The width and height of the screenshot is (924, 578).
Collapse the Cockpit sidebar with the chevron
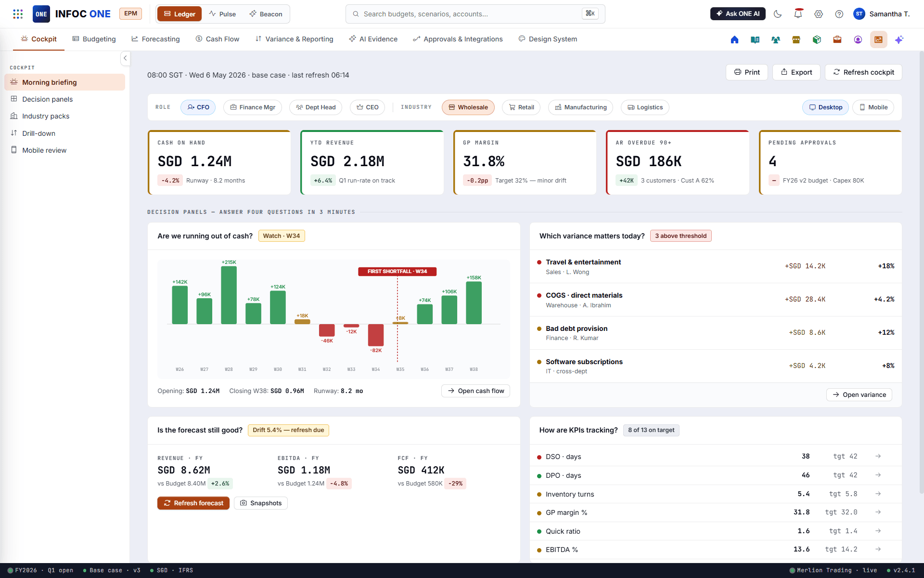click(125, 58)
